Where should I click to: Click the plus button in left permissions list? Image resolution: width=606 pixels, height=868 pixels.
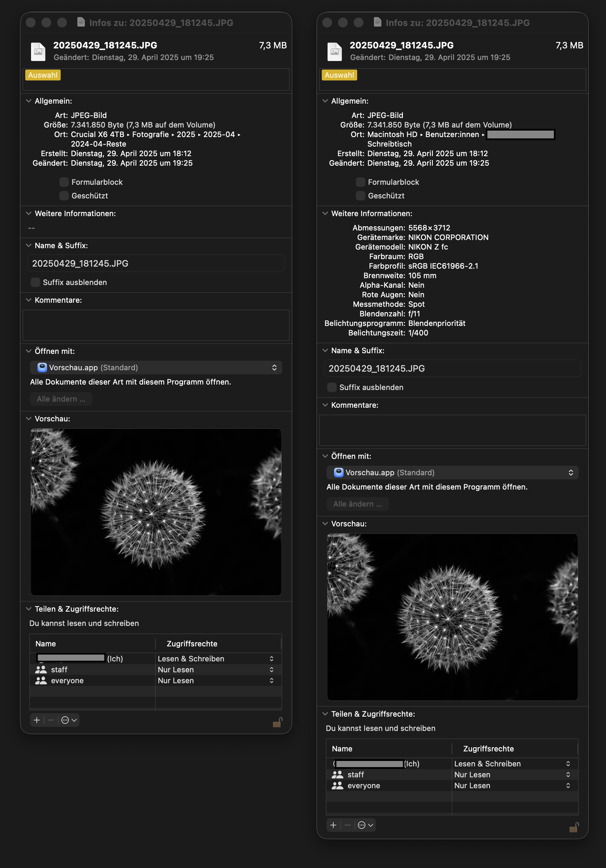click(x=37, y=720)
